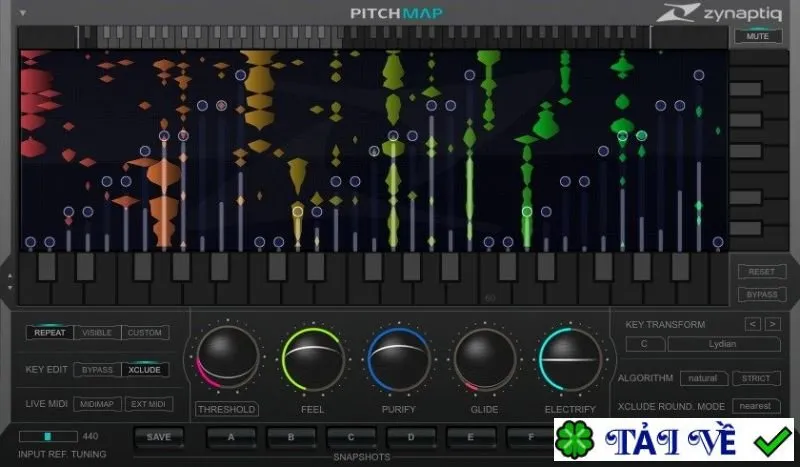Open the top-left dropdown triangle menu
Image resolution: width=800 pixels, height=467 pixels.
(22, 13)
